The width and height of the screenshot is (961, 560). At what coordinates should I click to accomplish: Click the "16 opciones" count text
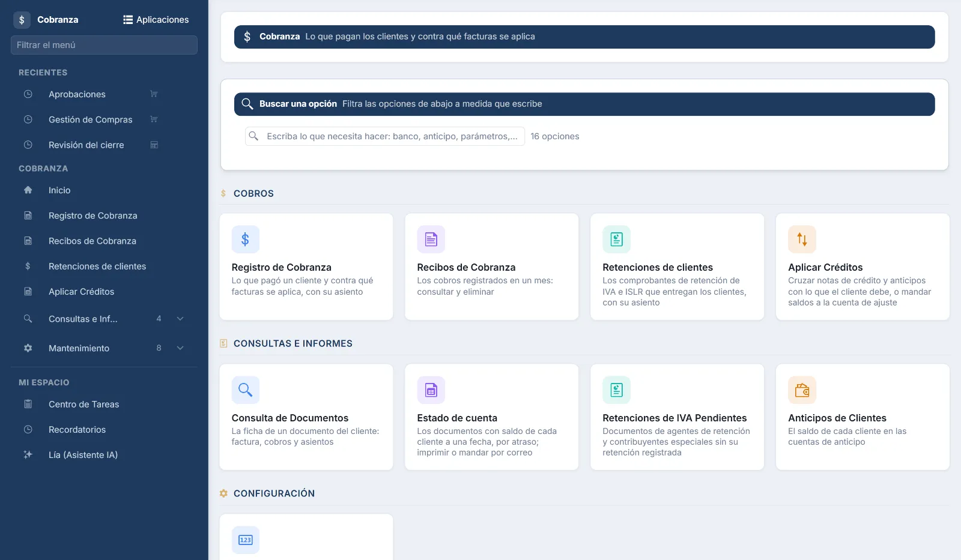pyautogui.click(x=555, y=136)
